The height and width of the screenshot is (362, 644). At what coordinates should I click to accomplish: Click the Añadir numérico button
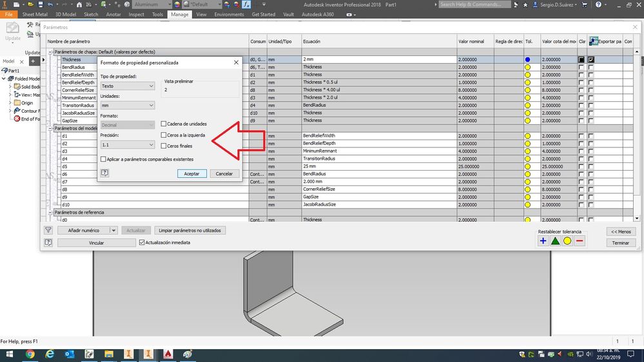pos(84,231)
